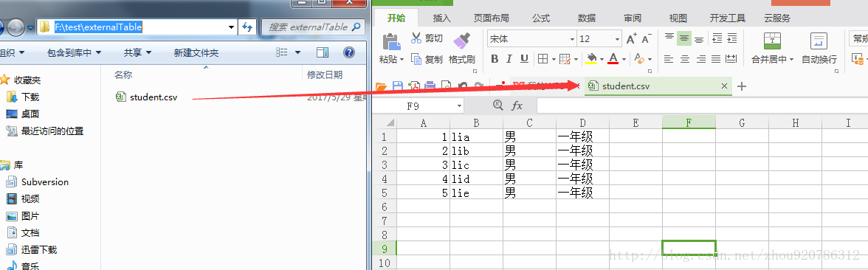Click the Merge and Center (合并居中) icon
Image resolution: width=868 pixels, height=270 pixels.
click(772, 41)
